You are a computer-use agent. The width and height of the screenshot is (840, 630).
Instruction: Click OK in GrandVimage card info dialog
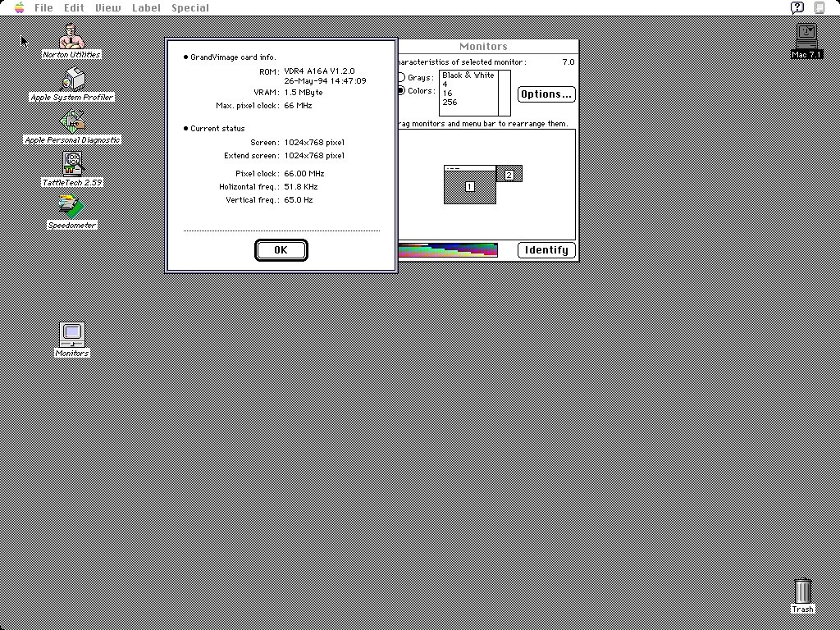coord(281,250)
